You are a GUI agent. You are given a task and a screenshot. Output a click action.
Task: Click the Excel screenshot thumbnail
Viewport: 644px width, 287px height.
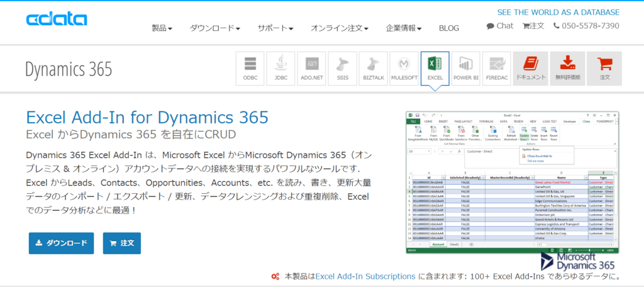coord(512,182)
